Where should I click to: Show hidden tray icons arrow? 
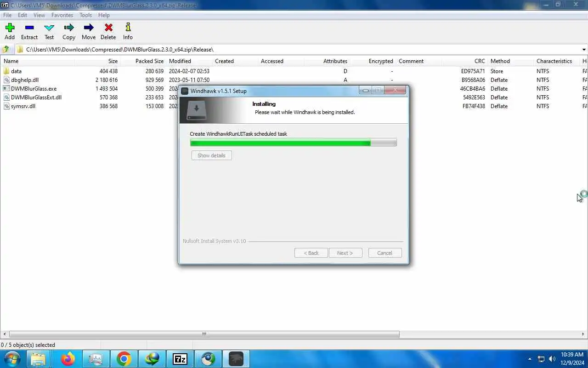pos(530,359)
